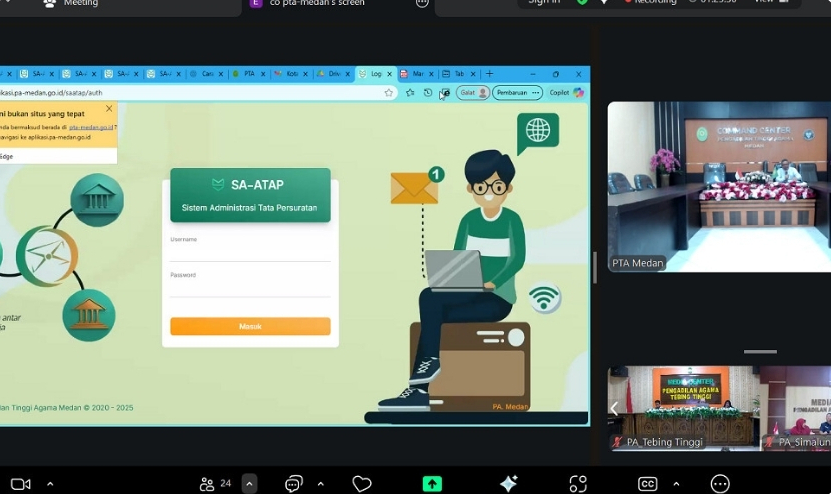Click the browser essentials icon near cursor
This screenshot has height=494, width=831.
(x=446, y=93)
